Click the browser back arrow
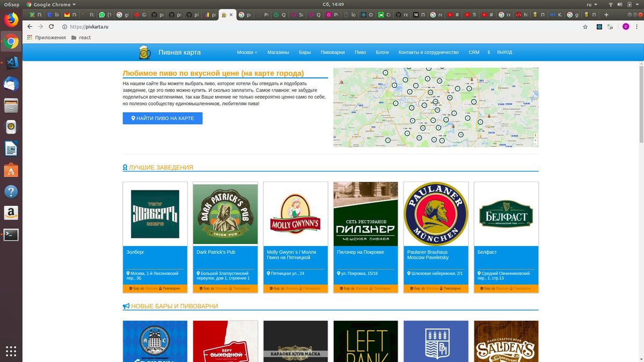This screenshot has width=644, height=362. coord(30,26)
